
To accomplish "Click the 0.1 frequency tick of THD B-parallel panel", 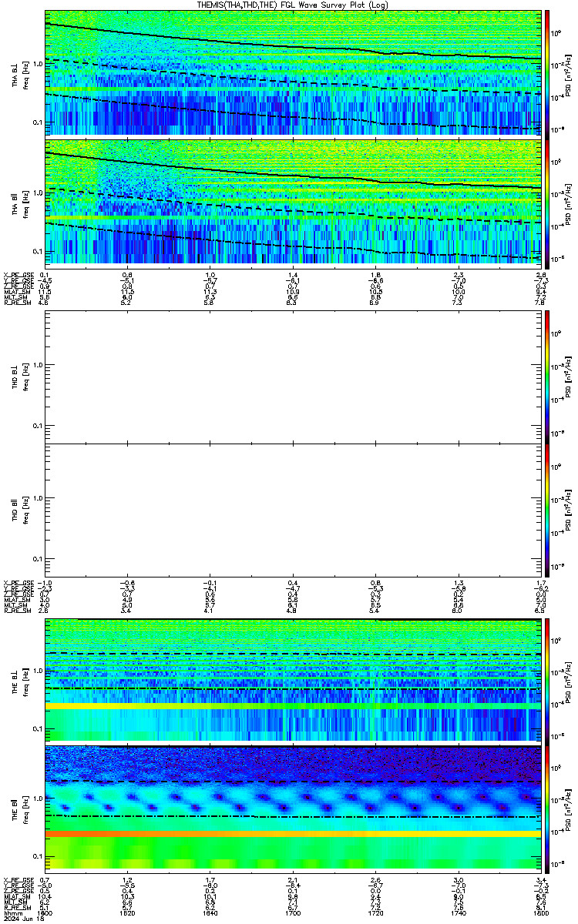I will 39,558.
